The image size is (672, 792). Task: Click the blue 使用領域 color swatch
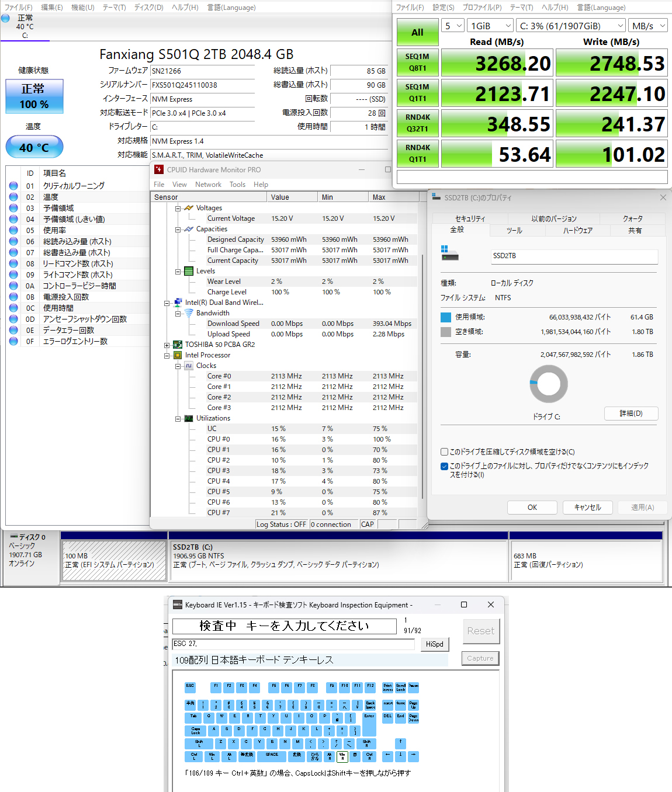pos(446,317)
